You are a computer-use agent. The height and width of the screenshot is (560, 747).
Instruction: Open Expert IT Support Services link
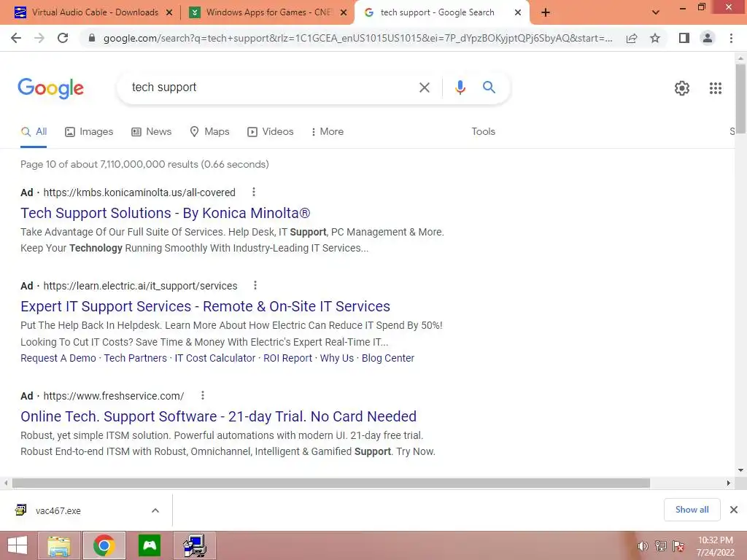[205, 306]
